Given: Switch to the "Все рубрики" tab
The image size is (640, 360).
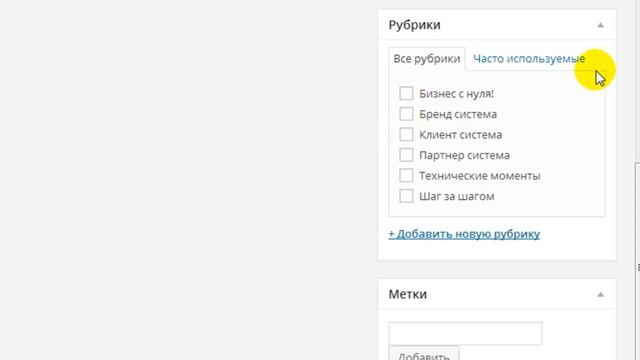Looking at the screenshot, I should point(427,59).
